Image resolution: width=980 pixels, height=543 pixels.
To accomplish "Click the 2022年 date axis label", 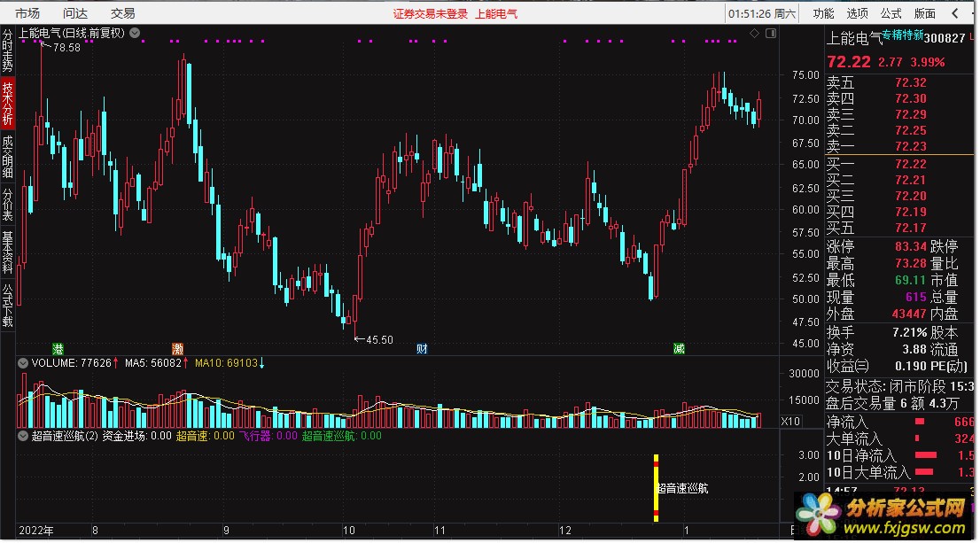I will pos(35,531).
